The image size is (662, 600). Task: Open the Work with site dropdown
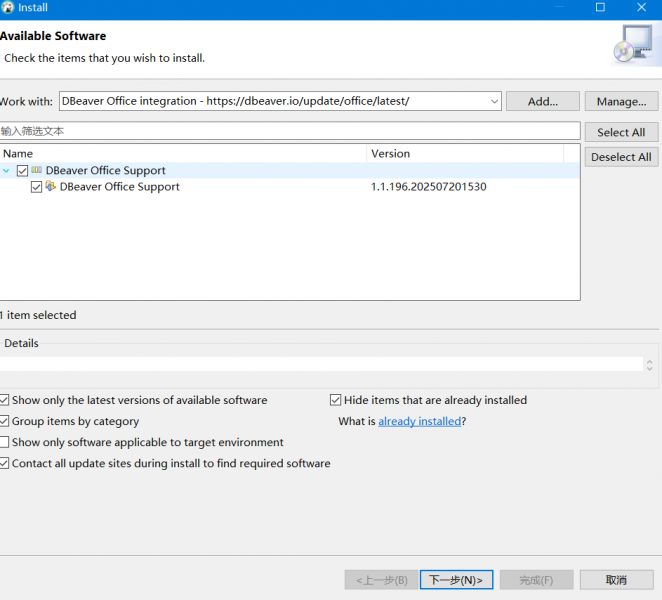point(494,101)
